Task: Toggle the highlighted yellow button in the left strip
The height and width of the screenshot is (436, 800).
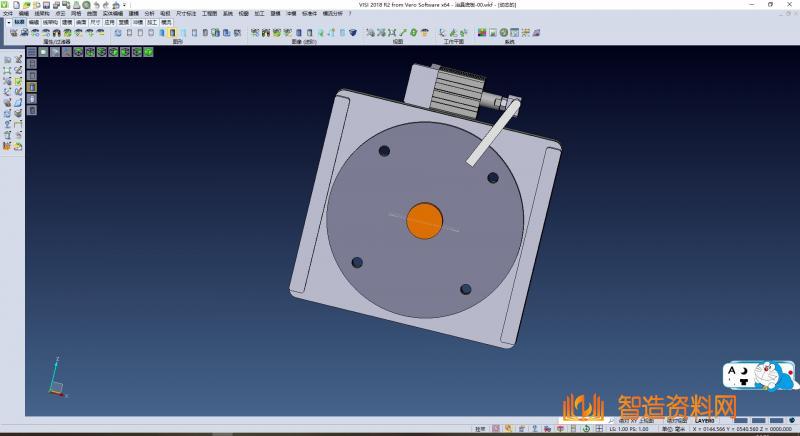Action: 31,86
